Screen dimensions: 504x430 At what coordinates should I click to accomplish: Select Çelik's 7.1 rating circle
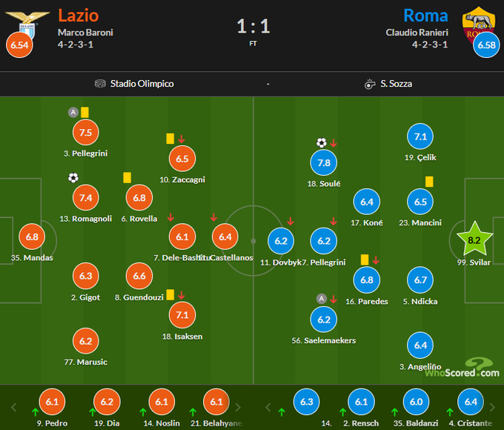(420, 136)
